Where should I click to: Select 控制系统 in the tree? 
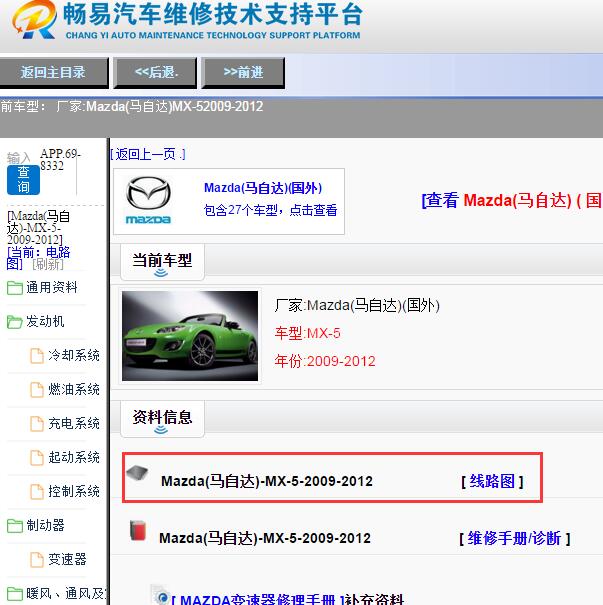coord(74,491)
